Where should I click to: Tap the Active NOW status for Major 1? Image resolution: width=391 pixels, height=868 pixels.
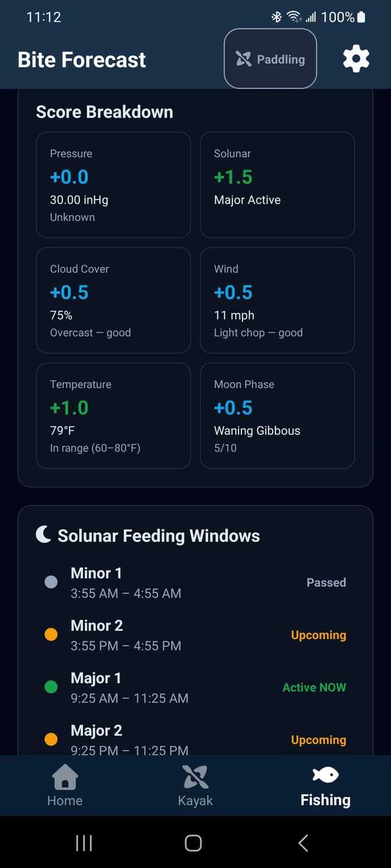pyautogui.click(x=314, y=687)
